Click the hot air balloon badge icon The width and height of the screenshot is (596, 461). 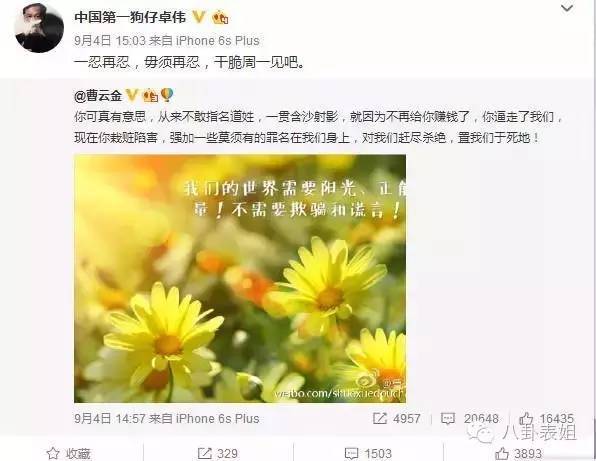[x=166, y=95]
